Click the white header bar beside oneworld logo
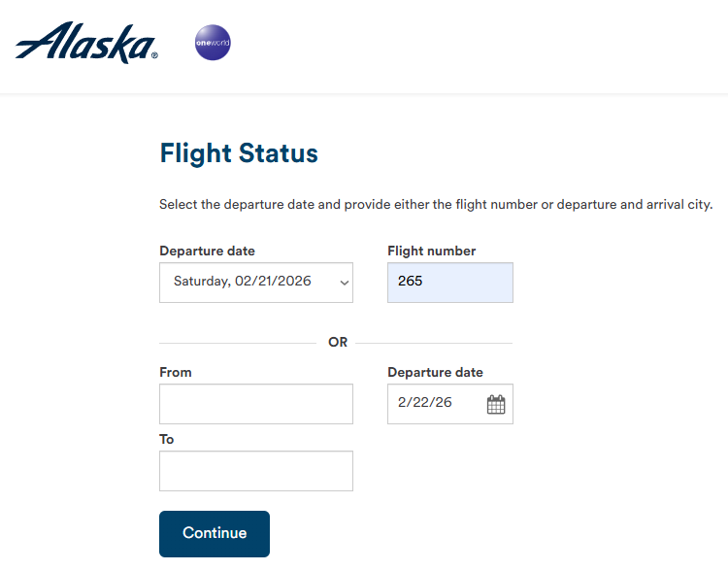The height and width of the screenshot is (570, 728). coord(466,44)
